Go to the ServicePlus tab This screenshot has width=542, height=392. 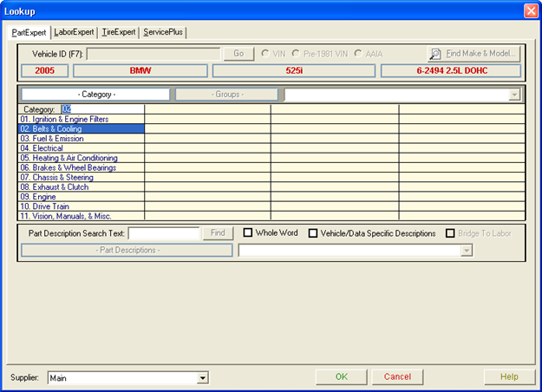point(163,32)
